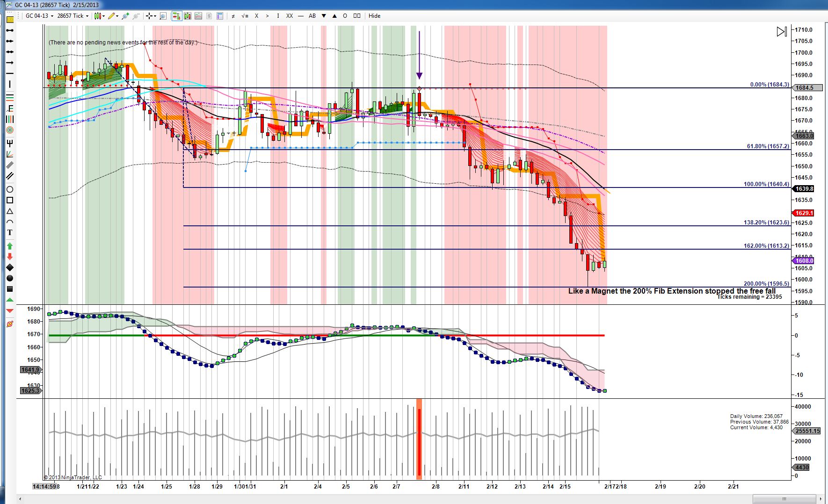The height and width of the screenshot is (504, 828).
Task: Jump to the latest bar arrow
Action: (782, 32)
